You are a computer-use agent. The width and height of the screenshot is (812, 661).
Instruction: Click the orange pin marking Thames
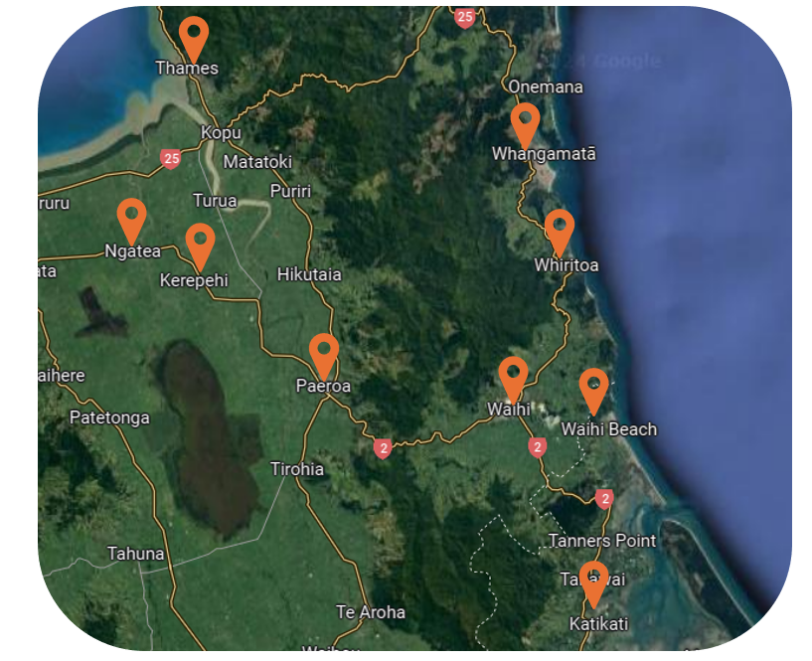pyautogui.click(x=194, y=39)
